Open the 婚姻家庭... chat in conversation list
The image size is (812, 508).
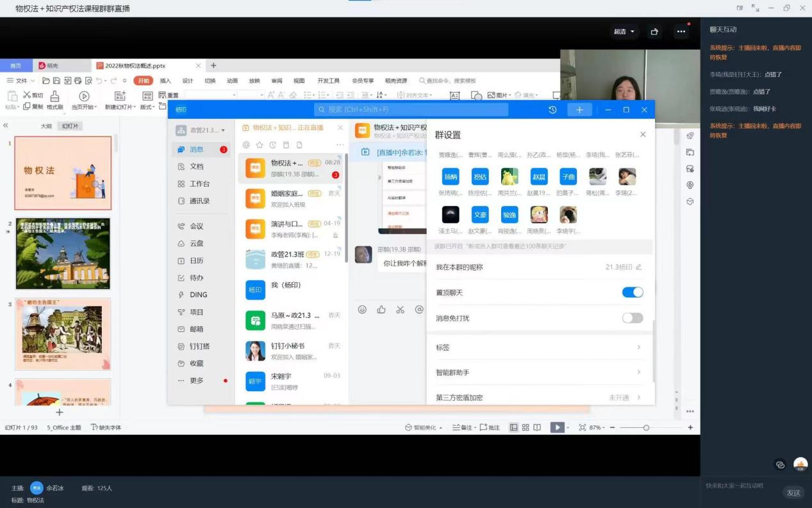click(x=292, y=199)
